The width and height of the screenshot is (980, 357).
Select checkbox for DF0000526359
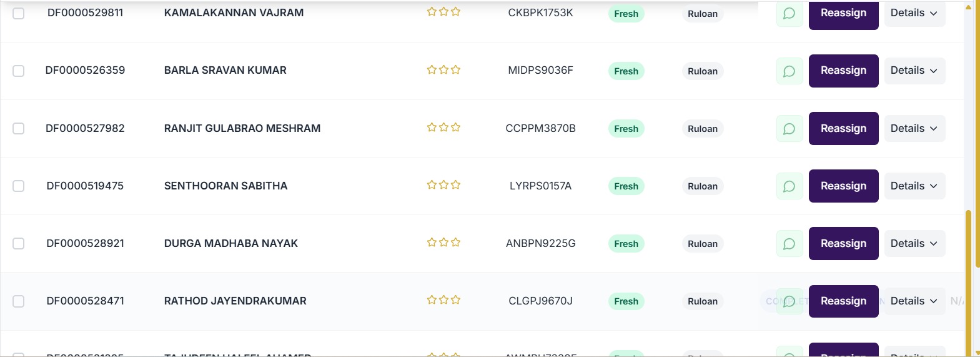pyautogui.click(x=19, y=71)
